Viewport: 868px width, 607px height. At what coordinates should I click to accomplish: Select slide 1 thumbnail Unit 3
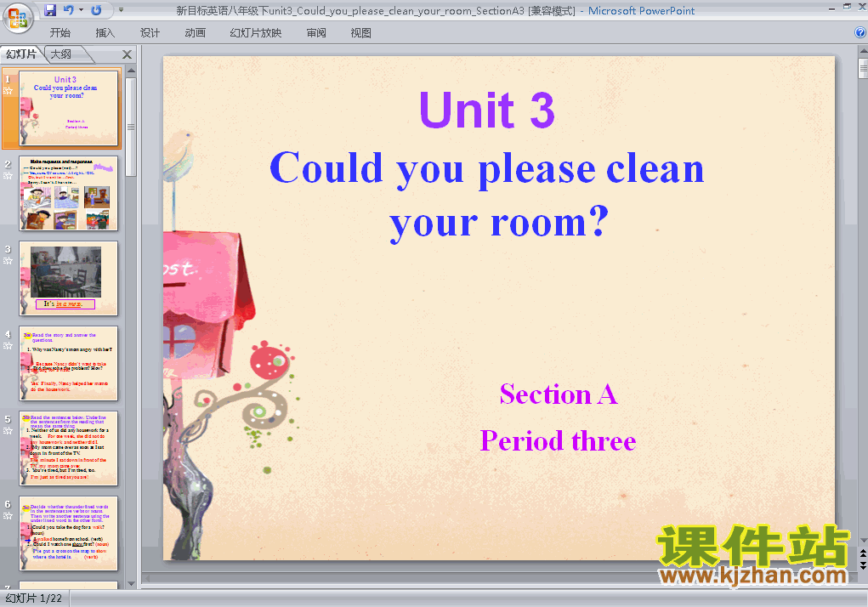click(x=69, y=108)
